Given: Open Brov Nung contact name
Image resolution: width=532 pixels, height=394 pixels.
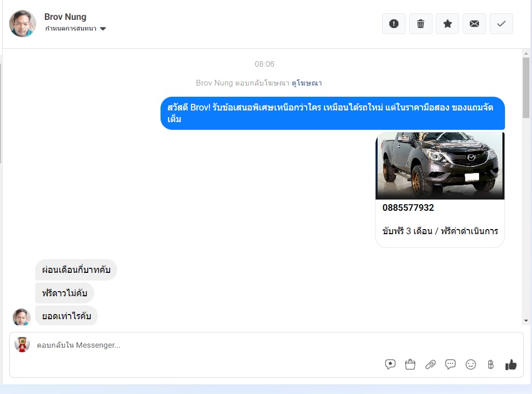Looking at the screenshot, I should coord(65,17).
